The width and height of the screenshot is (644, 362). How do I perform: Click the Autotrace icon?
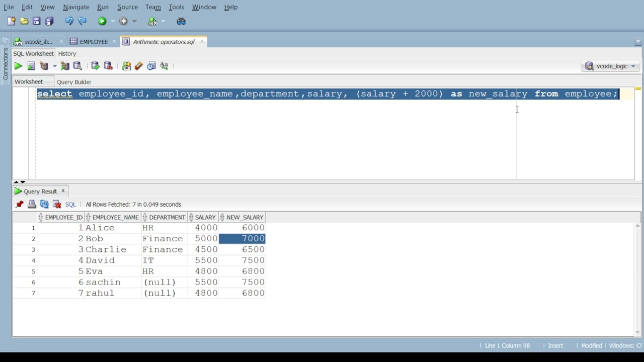pyautogui.click(x=65, y=66)
